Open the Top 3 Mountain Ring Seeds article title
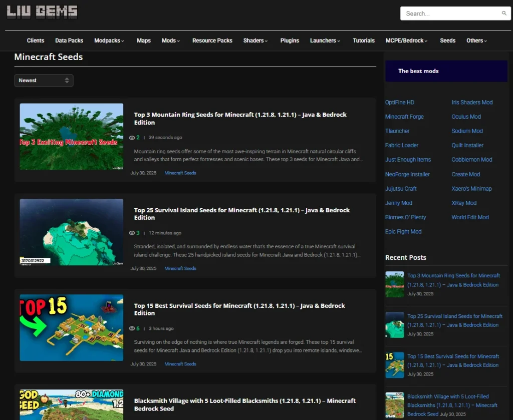The width and height of the screenshot is (513, 420). (x=240, y=119)
